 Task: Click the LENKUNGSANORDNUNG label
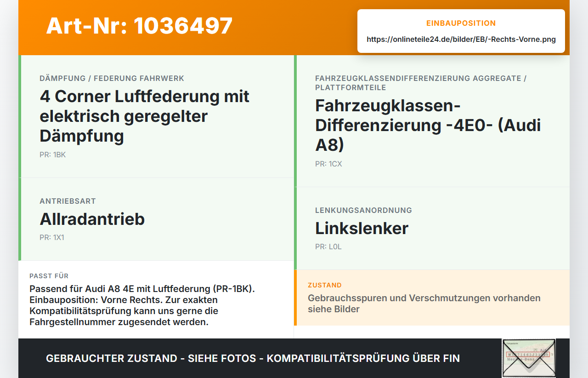tap(363, 211)
